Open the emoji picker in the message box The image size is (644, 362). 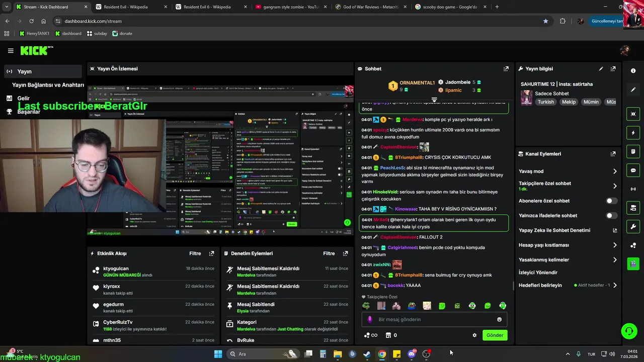[499, 319]
